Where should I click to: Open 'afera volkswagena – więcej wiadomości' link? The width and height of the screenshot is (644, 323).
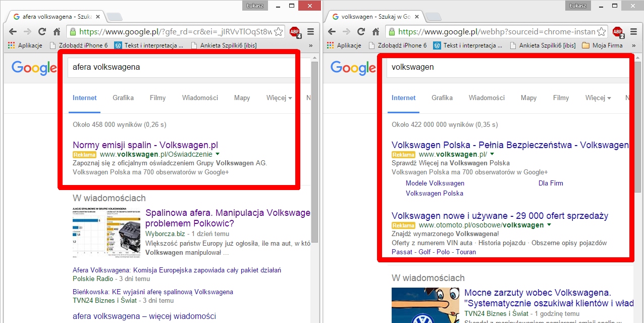[144, 316]
